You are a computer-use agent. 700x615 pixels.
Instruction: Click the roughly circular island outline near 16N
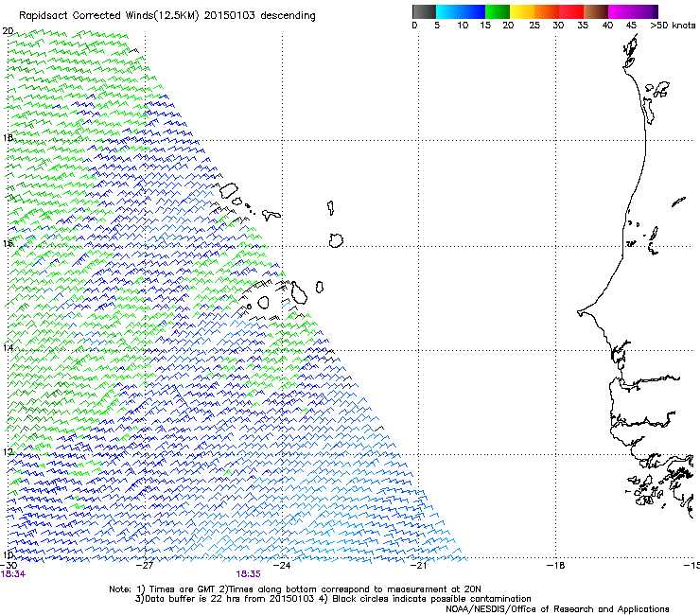(x=336, y=240)
